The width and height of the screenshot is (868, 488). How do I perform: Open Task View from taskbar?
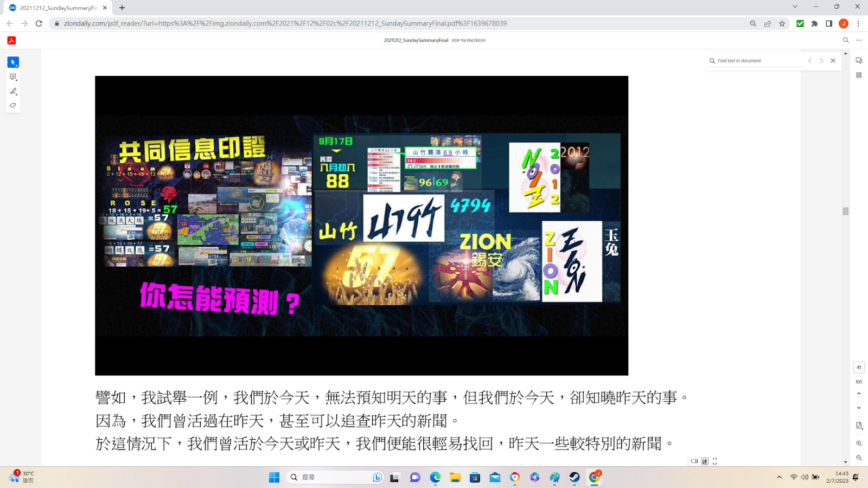394,477
